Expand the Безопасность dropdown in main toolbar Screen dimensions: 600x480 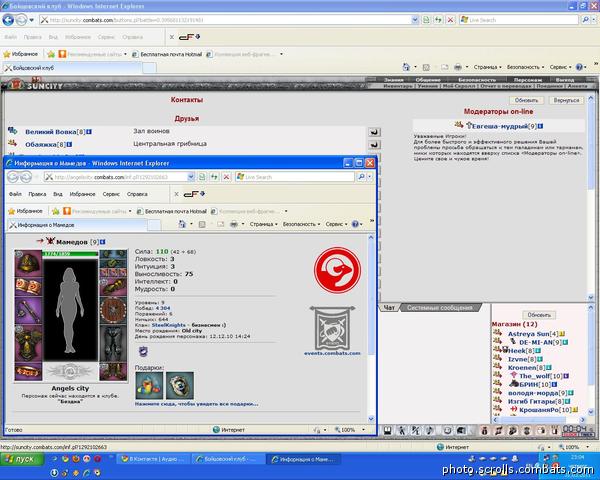(x=525, y=67)
